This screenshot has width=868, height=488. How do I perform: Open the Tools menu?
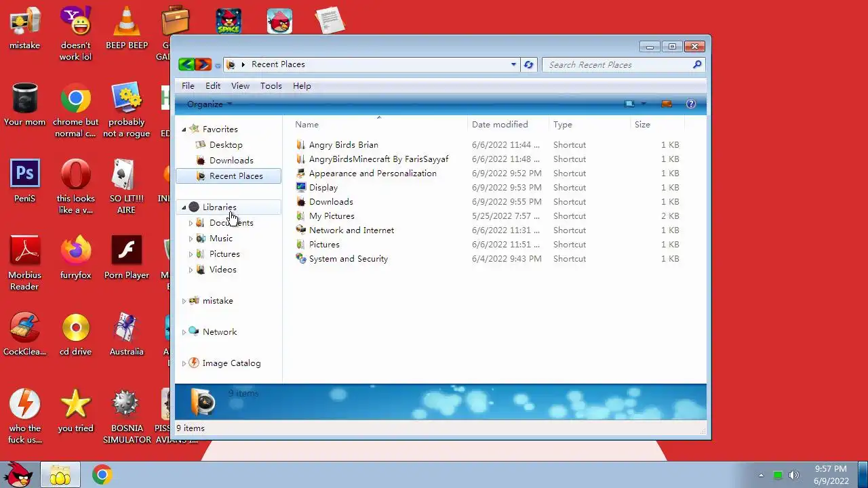tap(271, 86)
